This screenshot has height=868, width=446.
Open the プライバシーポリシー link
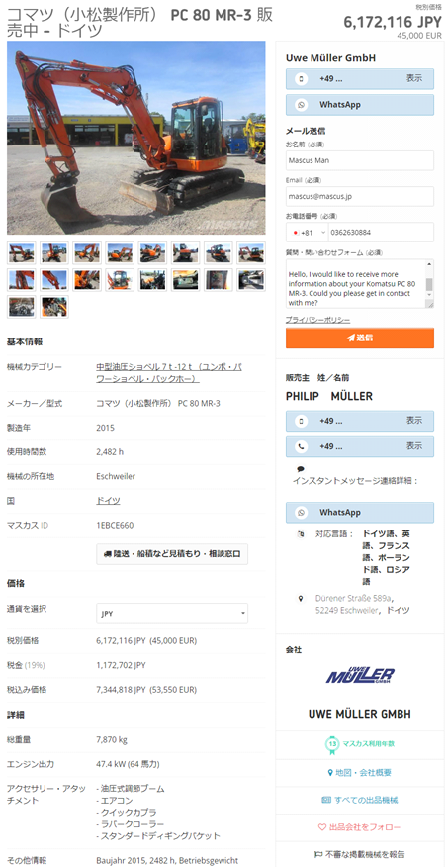click(317, 320)
